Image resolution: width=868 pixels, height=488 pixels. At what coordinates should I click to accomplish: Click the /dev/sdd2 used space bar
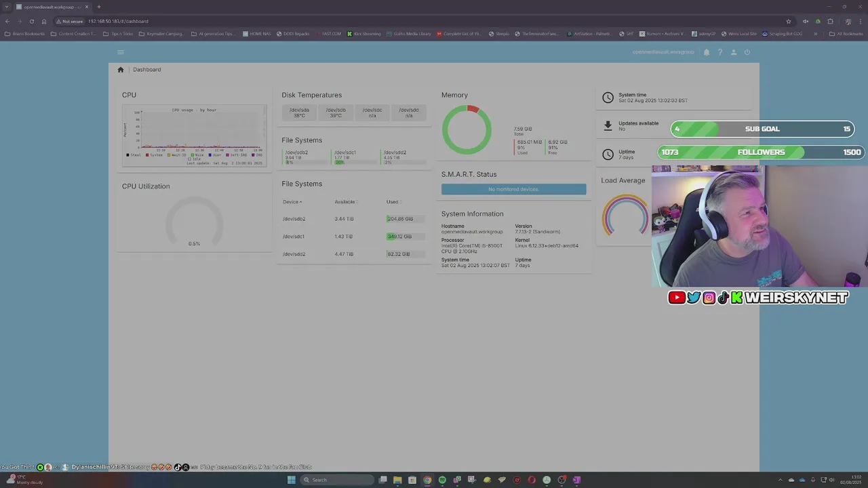point(406,254)
